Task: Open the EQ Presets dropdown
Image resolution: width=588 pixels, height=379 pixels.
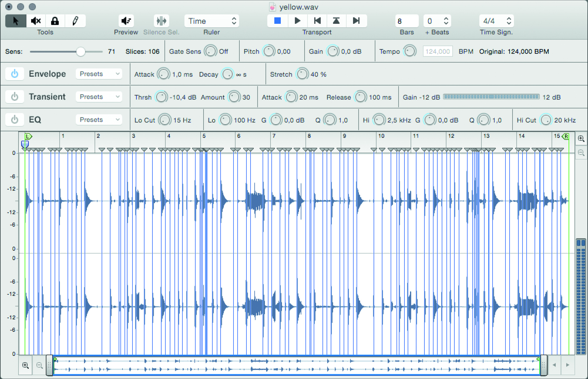Action: [99, 120]
